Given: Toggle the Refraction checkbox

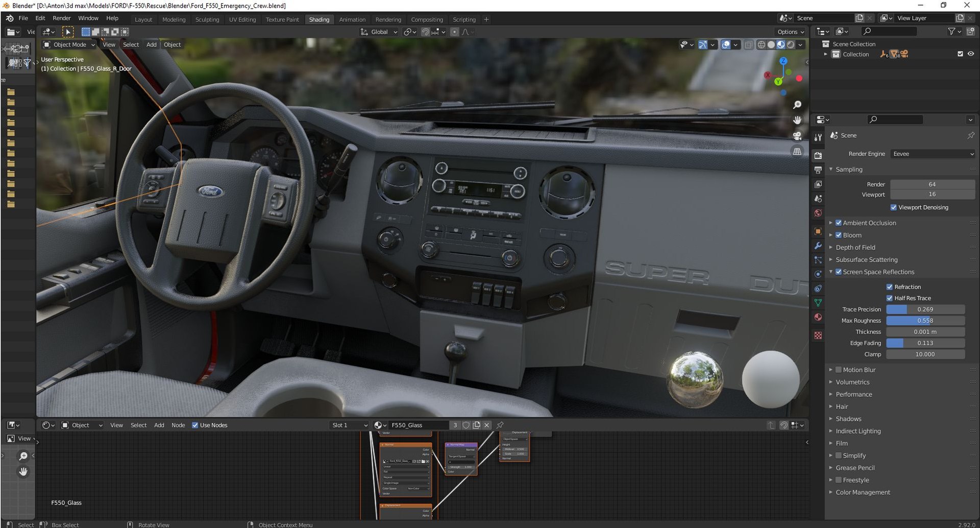Looking at the screenshot, I should [889, 287].
